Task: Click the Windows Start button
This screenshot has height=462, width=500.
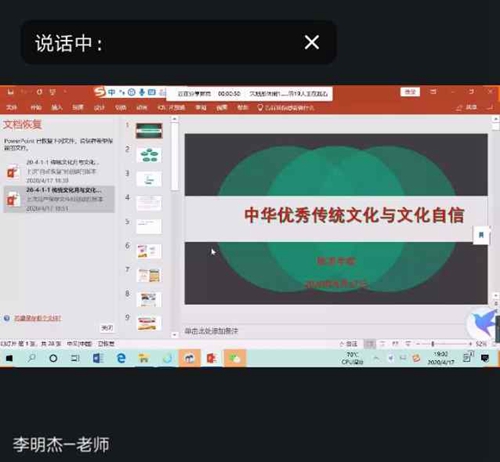Action: click(x=9, y=358)
